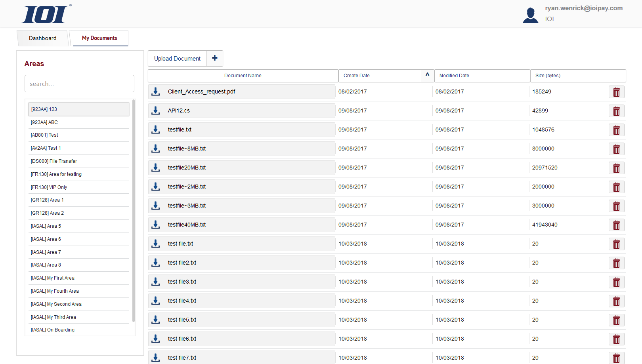Click the user profile avatar icon
This screenshot has height=364, width=642.
tap(530, 15)
